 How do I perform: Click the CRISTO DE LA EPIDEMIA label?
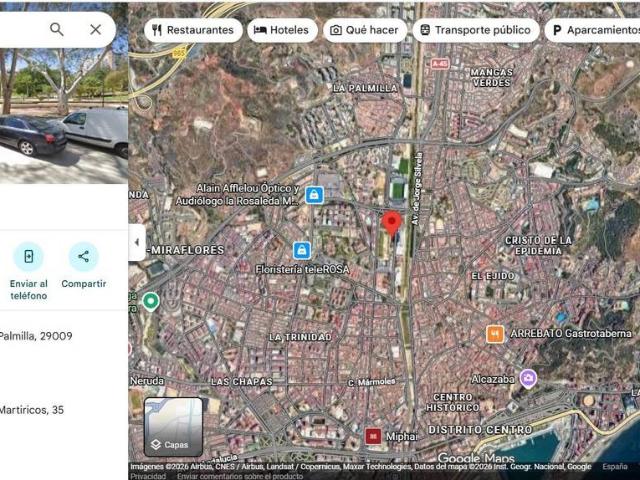pyautogui.click(x=538, y=246)
